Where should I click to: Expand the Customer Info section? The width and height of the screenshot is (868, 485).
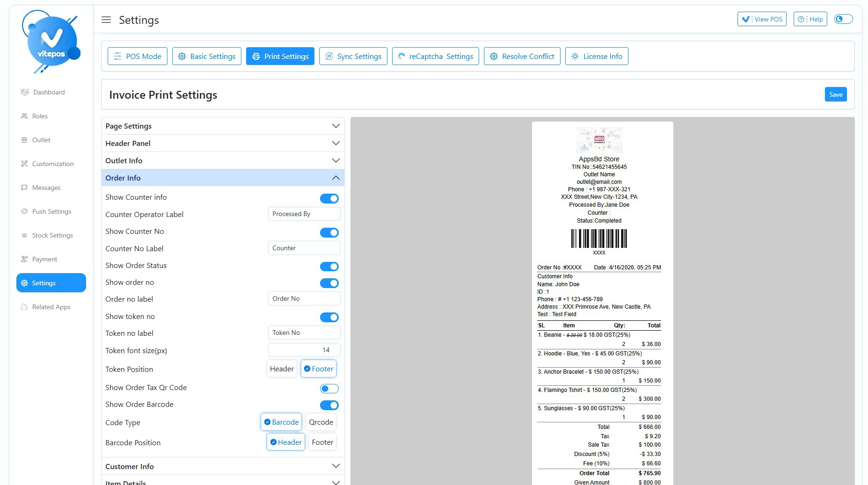pyautogui.click(x=223, y=466)
